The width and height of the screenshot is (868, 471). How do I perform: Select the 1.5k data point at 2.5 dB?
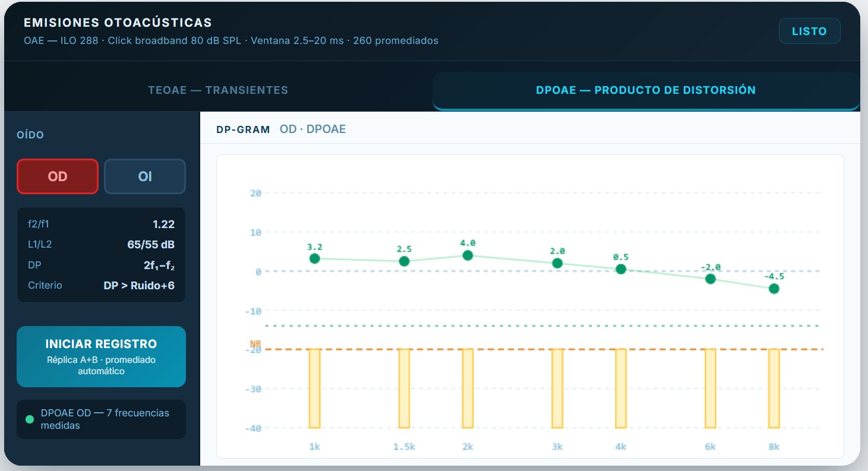[404, 261]
